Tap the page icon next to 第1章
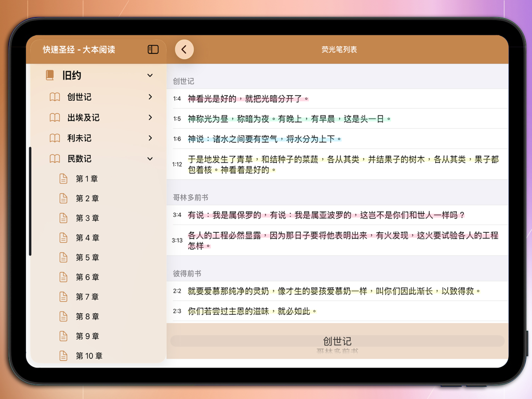This screenshot has width=532, height=399. [x=63, y=178]
